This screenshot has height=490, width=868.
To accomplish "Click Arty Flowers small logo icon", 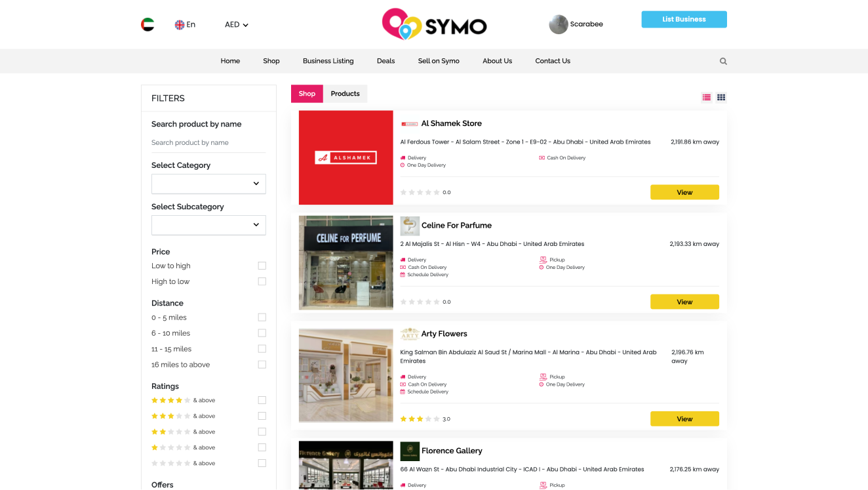I will pos(410,334).
